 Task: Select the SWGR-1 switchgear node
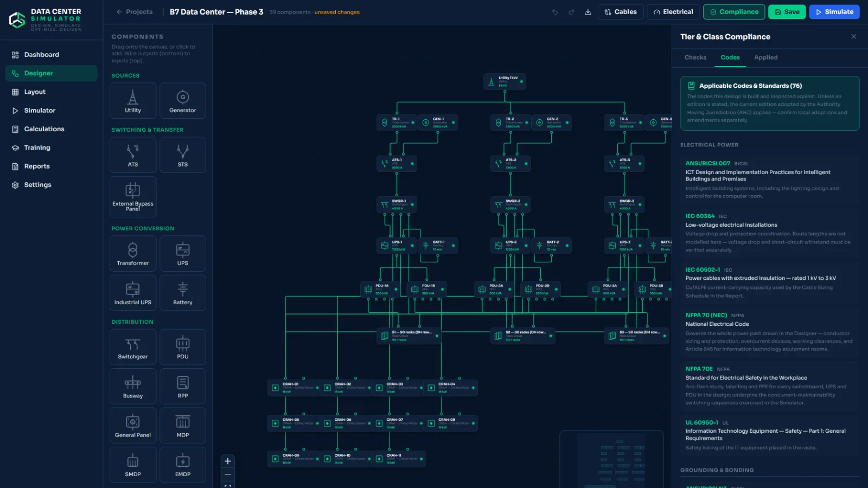point(397,204)
